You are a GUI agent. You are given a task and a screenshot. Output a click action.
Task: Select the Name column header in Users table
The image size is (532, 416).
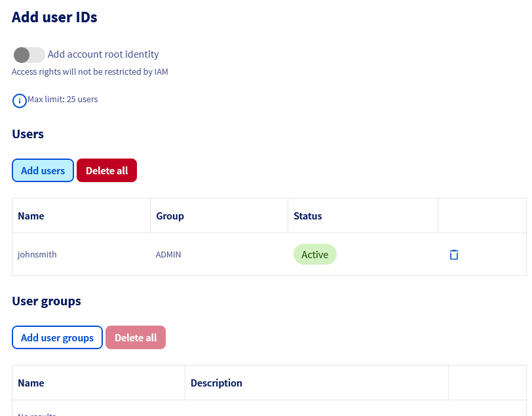point(31,216)
